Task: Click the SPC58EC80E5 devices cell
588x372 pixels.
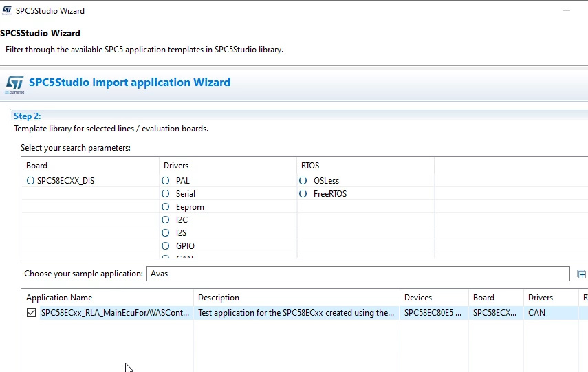Action: pyautogui.click(x=433, y=313)
